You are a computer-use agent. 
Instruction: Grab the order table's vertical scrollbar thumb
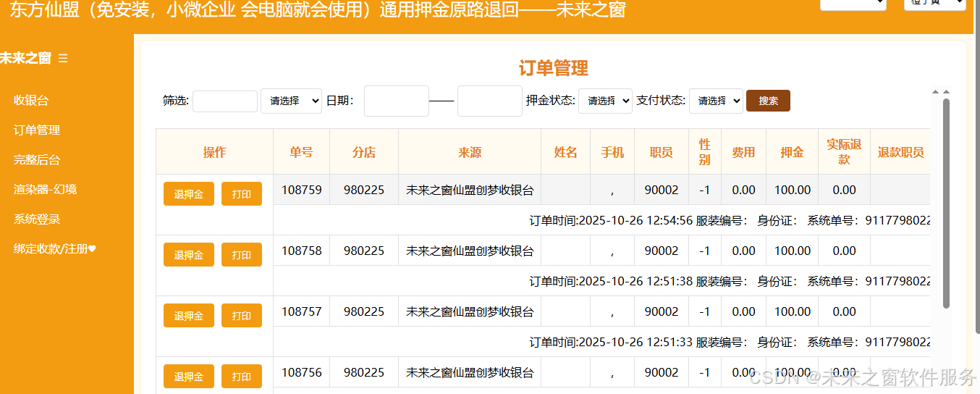pyautogui.click(x=946, y=203)
